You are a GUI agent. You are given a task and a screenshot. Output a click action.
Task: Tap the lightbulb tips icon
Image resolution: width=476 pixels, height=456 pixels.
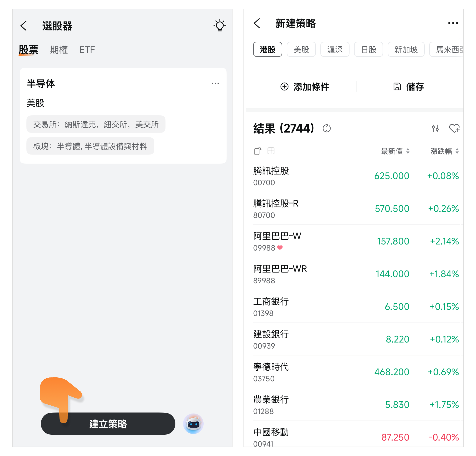point(219,26)
